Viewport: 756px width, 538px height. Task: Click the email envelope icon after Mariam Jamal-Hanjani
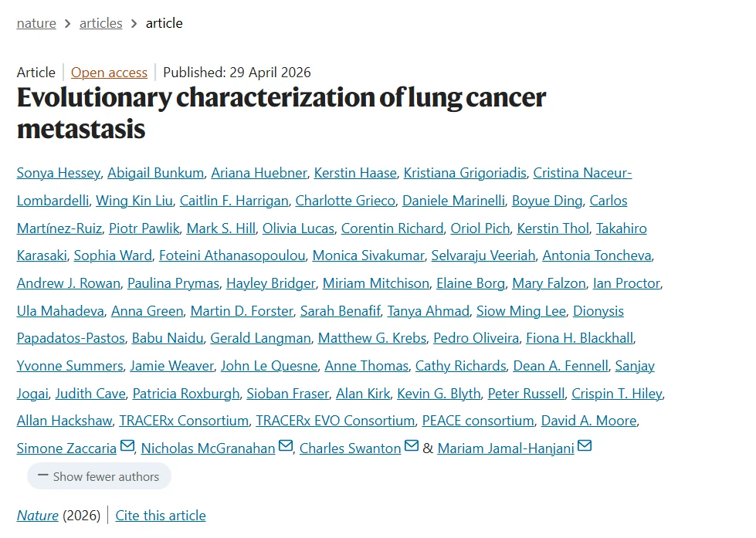coord(585,446)
